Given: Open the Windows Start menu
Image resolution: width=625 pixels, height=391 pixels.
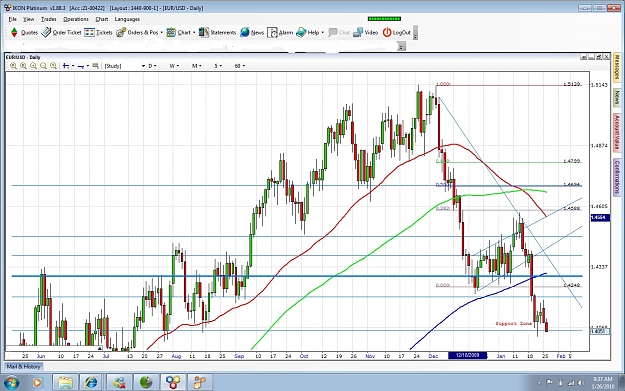Looking at the screenshot, I should pyautogui.click(x=12, y=383).
